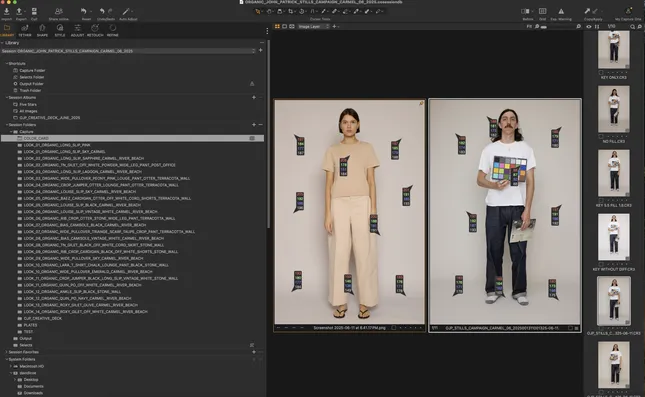Toggle checkbox under NO FILL thumbnail

pos(601,136)
